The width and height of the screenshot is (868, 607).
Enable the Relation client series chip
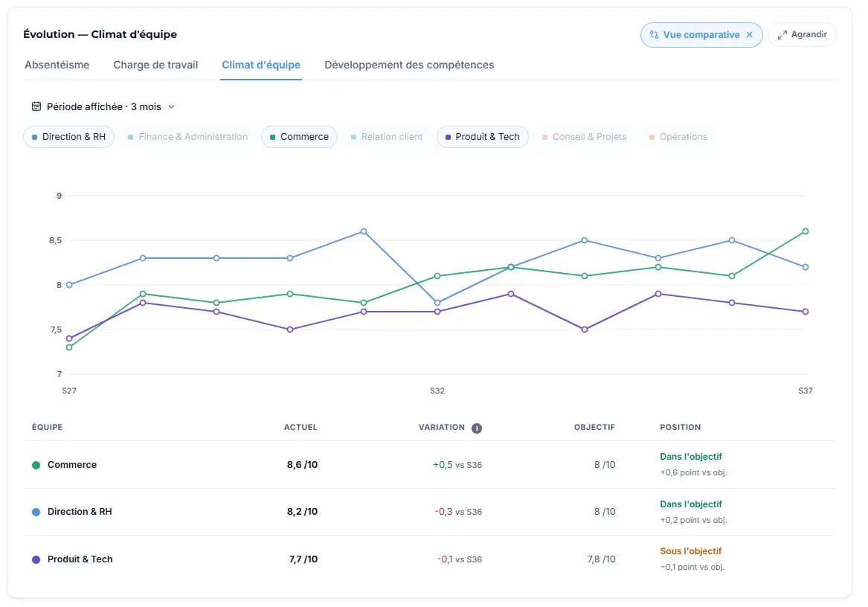click(387, 137)
